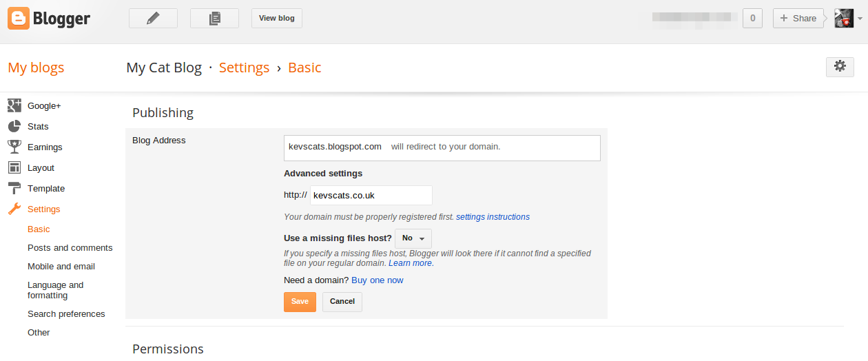Viewport: 868px width, 361px height.
Task: Follow the Buy one now link
Action: pyautogui.click(x=377, y=280)
